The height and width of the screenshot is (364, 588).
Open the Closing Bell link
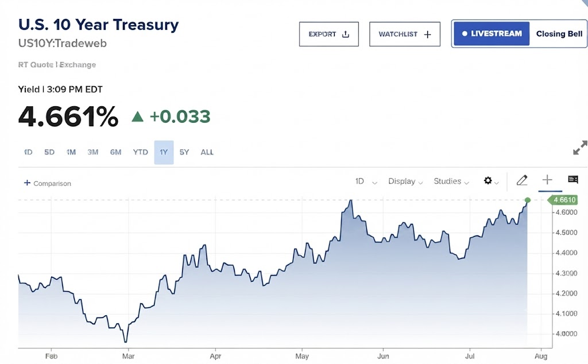559,34
